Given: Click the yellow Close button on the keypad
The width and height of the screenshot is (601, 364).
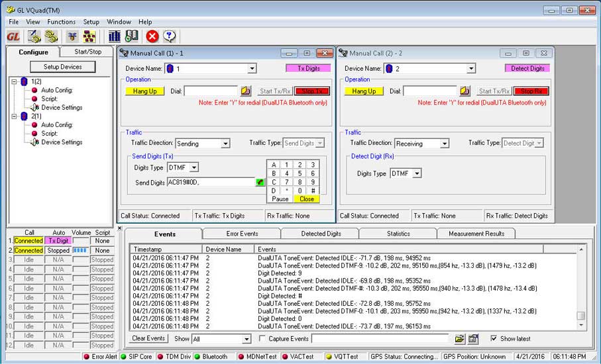Looking at the screenshot, I should pos(307,199).
